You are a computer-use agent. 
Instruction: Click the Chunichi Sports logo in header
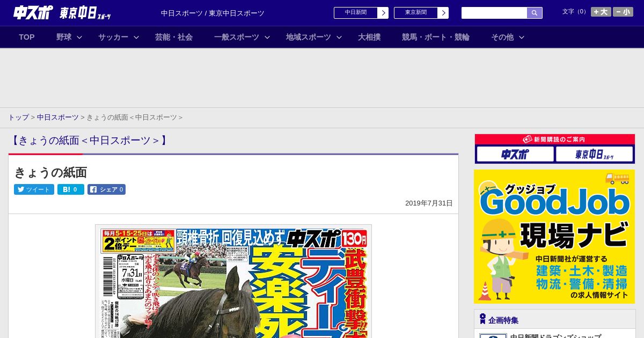click(x=33, y=12)
